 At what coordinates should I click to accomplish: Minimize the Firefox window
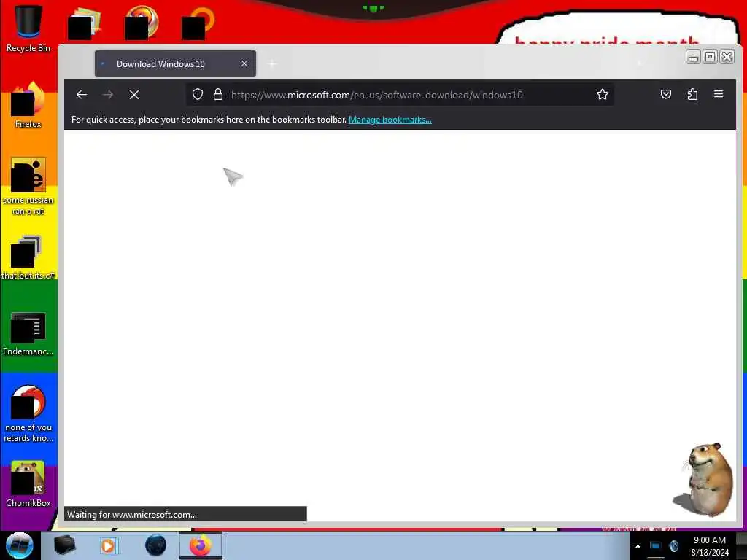point(693,57)
